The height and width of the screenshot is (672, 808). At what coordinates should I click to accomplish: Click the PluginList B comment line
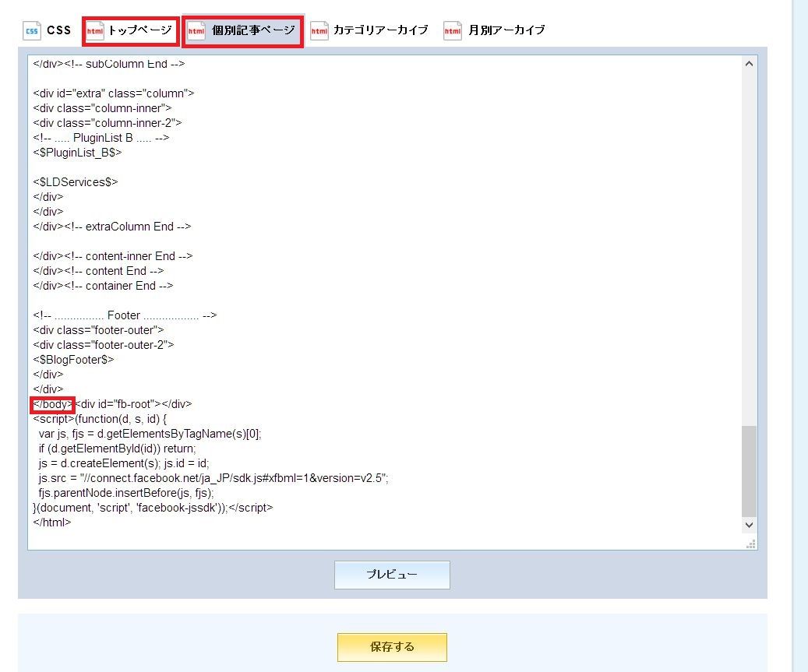101,138
